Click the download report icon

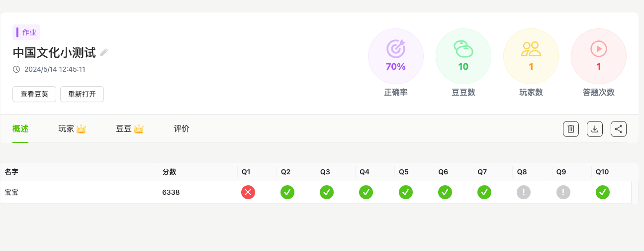click(595, 129)
